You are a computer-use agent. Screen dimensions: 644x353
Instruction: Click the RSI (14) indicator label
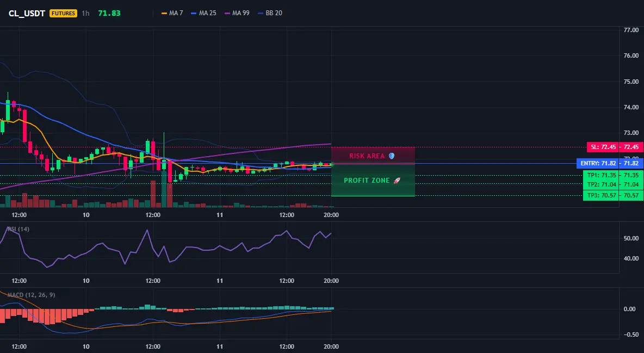[18, 229]
